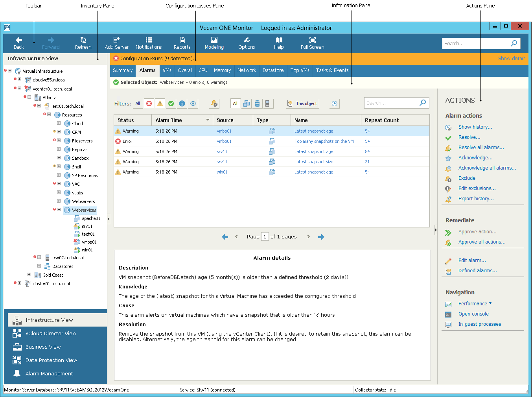Image resolution: width=532 pixels, height=397 pixels.
Task: Launch the Modeling tool
Action: (214, 43)
